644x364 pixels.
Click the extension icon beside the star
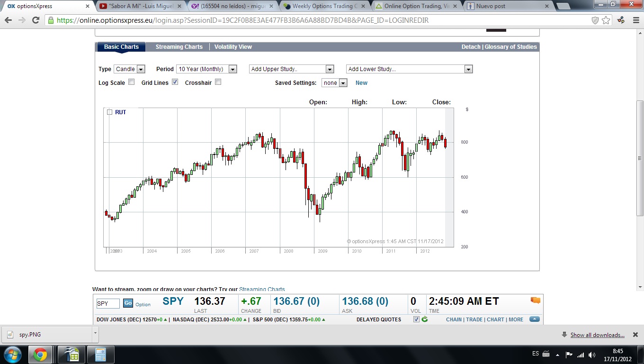coord(621,20)
